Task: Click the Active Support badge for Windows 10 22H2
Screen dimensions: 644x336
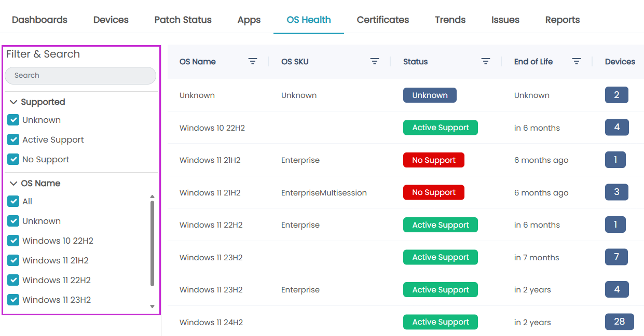Action: [x=441, y=128]
